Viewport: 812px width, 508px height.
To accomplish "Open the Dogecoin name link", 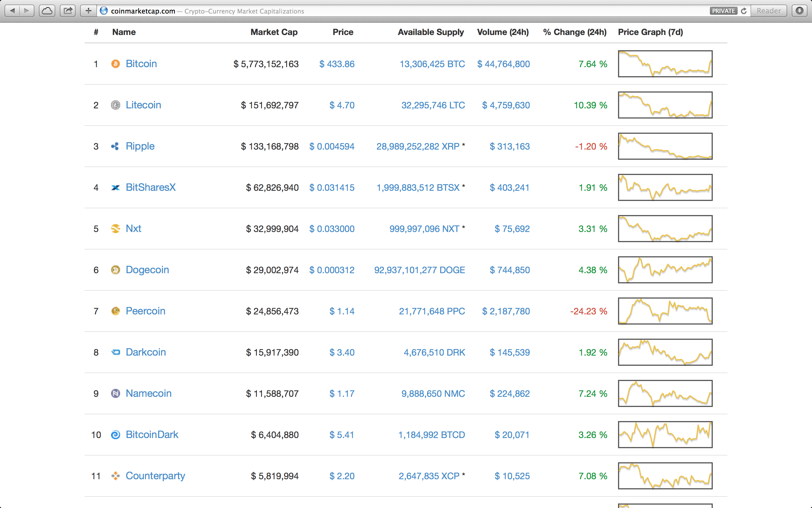I will pyautogui.click(x=147, y=270).
